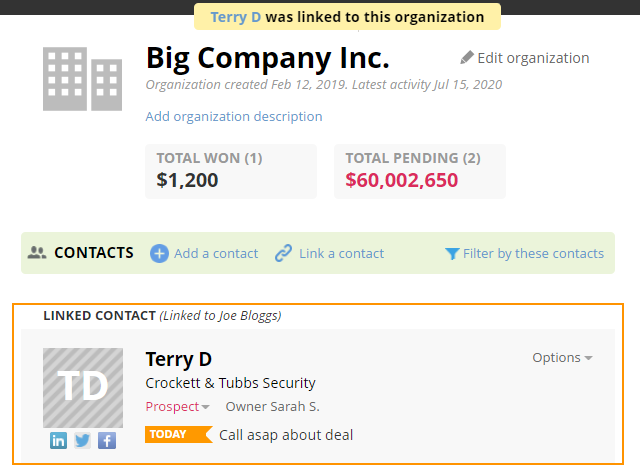Click the contacts people icon
The width and height of the screenshot is (640, 470).
tap(37, 253)
